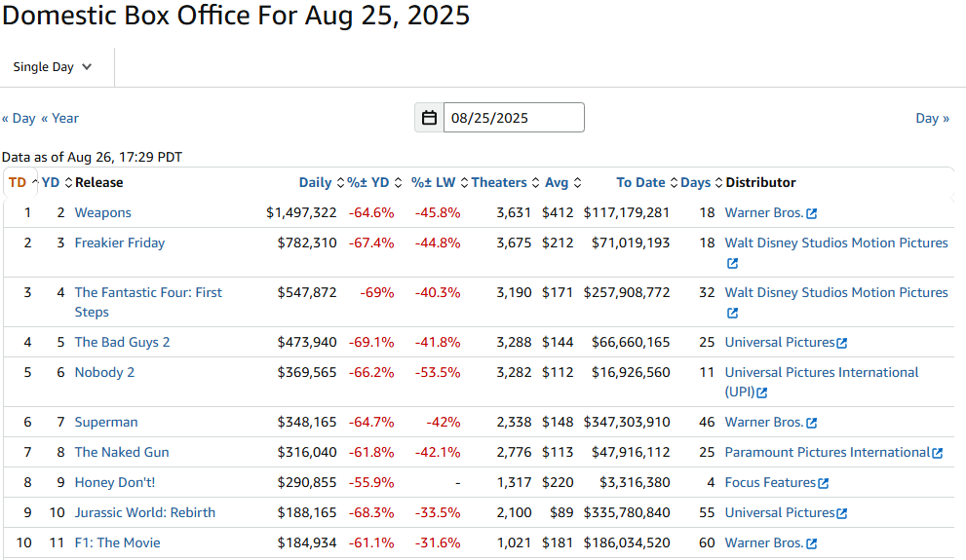Sort table by %± YD column
This screenshot has width=966, height=560.
pyautogui.click(x=374, y=183)
